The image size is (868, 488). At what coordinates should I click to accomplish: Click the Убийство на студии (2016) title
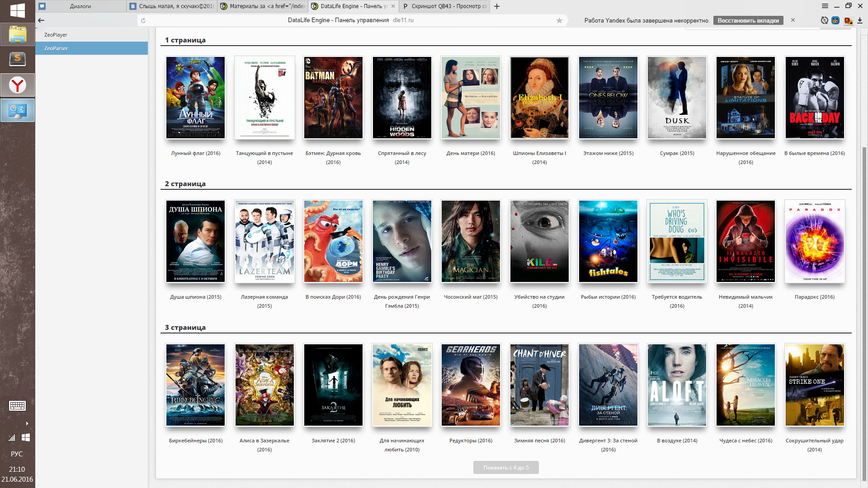539,301
